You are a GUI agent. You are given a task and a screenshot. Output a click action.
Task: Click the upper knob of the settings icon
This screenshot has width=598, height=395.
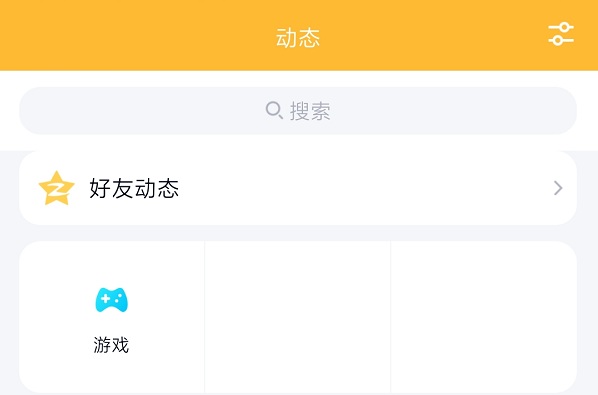566,27
